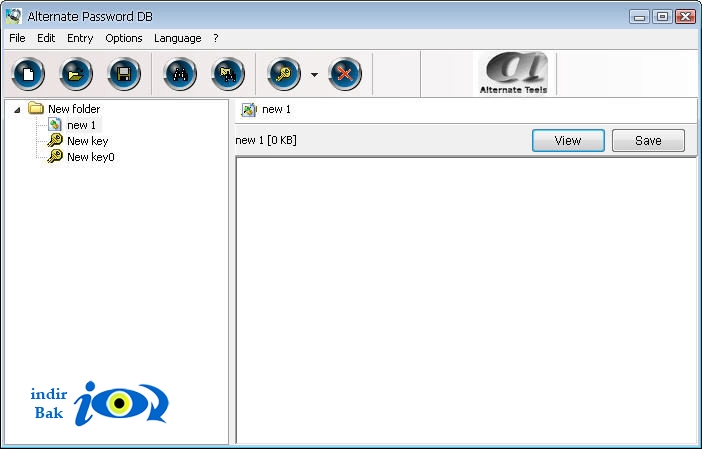Open the dropdown arrow beside the key icon
This screenshot has height=449, width=702.
click(315, 75)
